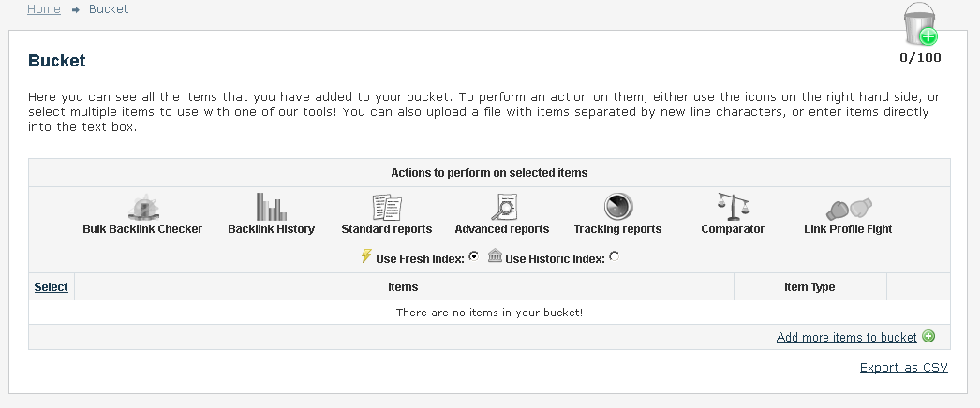Click the Historic Index building icon
This screenshot has height=408, width=980.
click(x=495, y=255)
